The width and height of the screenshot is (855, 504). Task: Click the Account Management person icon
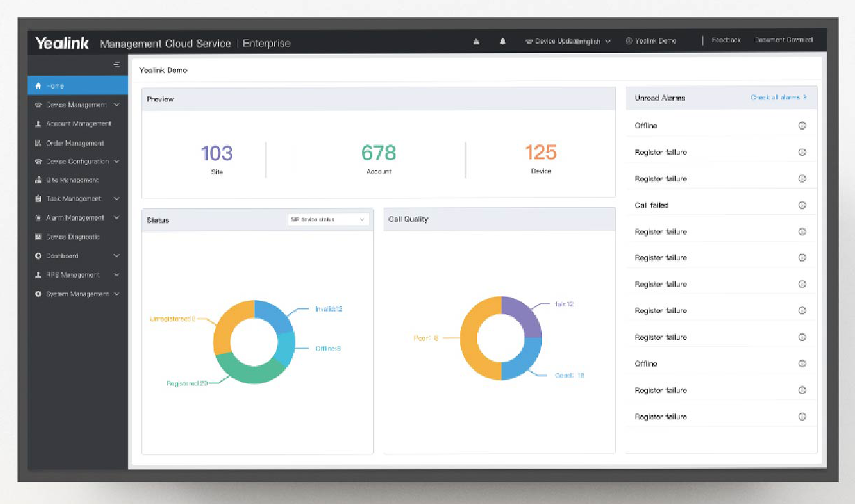point(39,124)
